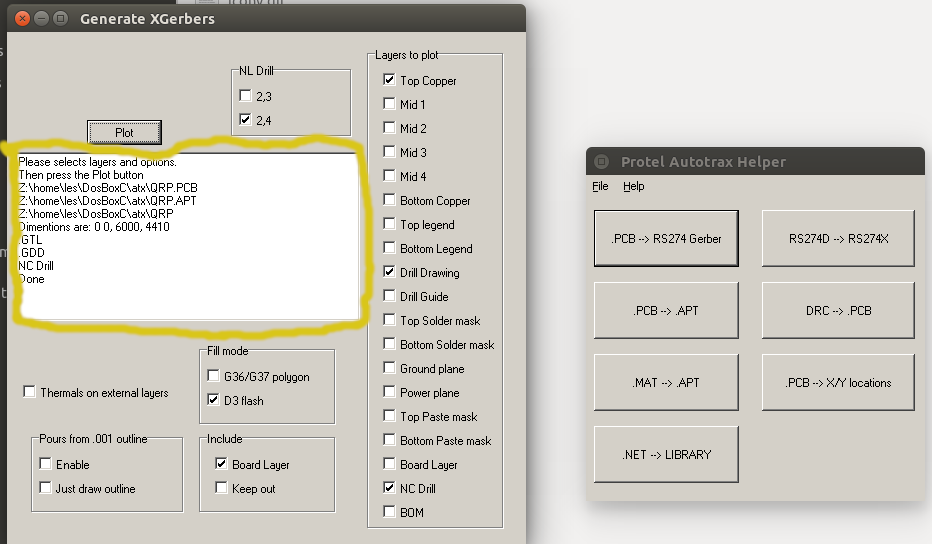Click the 'Dimentions are: 0 0, 6000, 4410' line
The width and height of the screenshot is (932, 544).
tap(94, 227)
